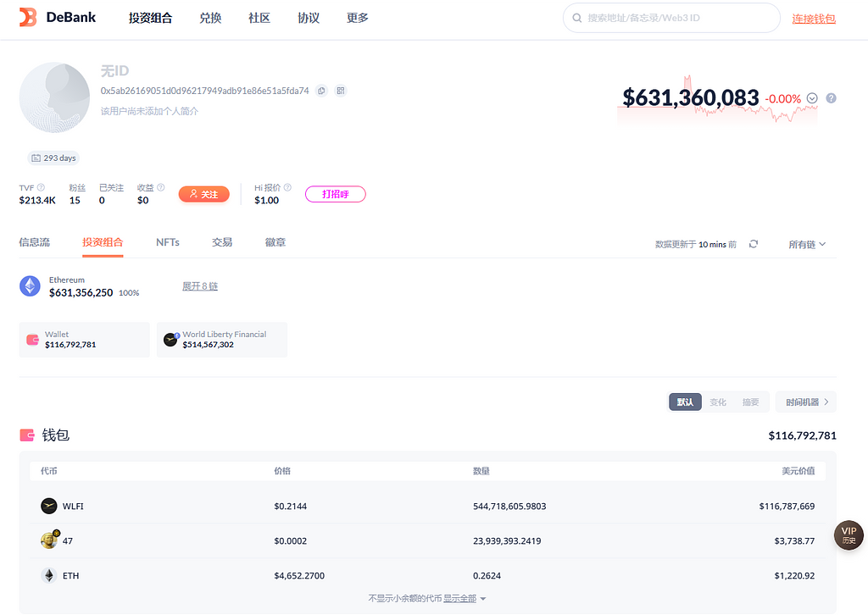Image resolution: width=868 pixels, height=615 pixels.
Task: Open the address QR code icon
Action: [341, 91]
